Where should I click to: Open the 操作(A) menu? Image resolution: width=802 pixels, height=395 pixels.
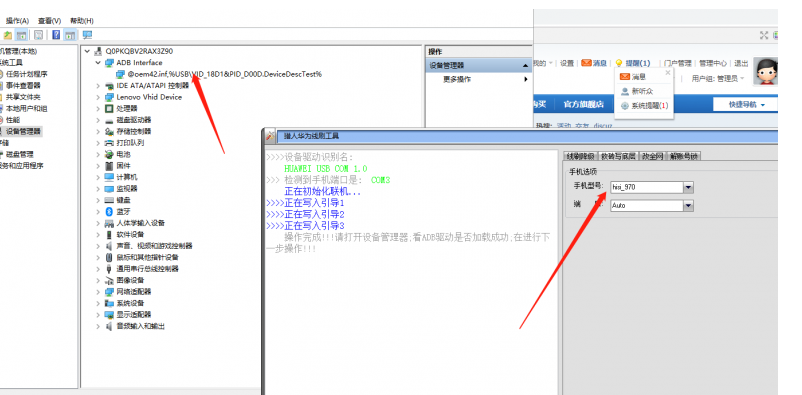click(17, 21)
